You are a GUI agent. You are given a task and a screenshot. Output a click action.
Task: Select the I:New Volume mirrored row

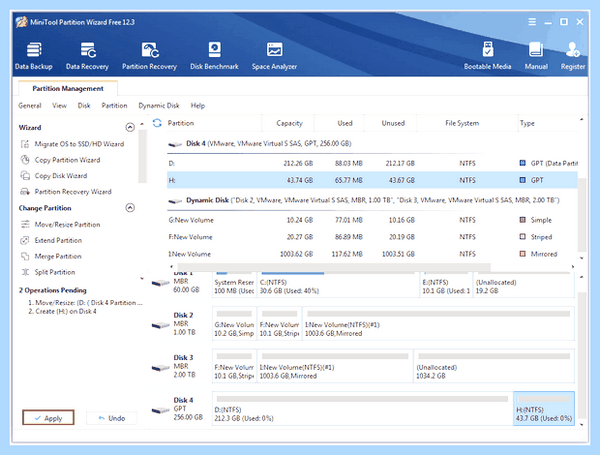[372, 254]
